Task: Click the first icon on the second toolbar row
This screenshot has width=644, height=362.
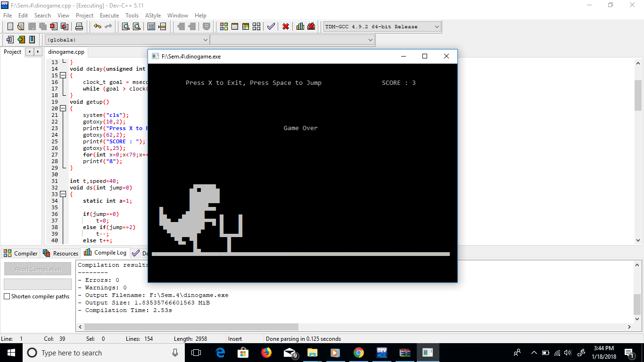Action: tap(10, 40)
